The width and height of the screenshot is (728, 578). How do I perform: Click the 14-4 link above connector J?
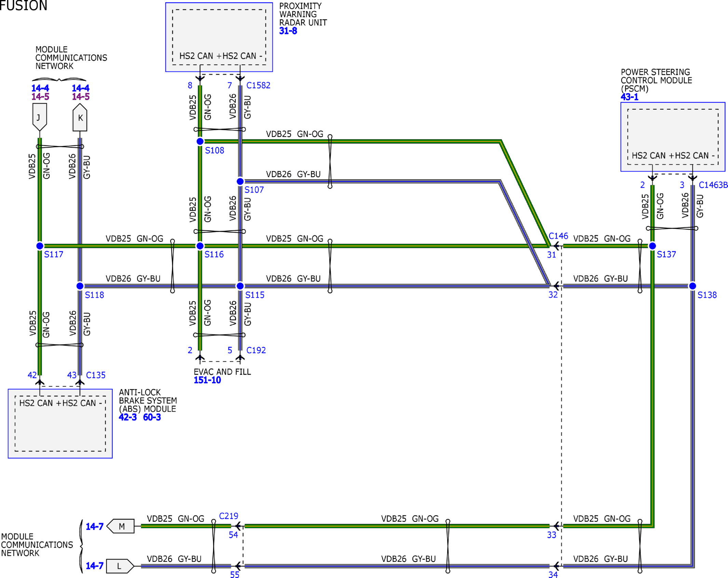tap(40, 88)
